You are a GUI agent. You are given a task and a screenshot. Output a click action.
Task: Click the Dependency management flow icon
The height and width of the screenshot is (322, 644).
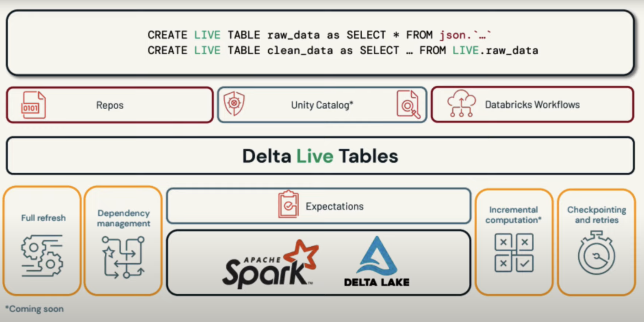pos(123,257)
